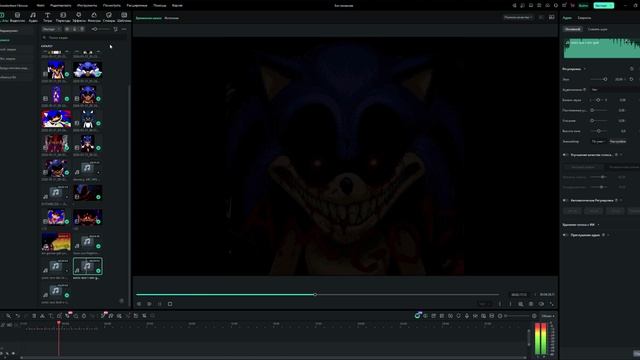This screenshot has width=640, height=360.
Task: Open the Импорт dropdown in media panel
Action: click(51, 29)
